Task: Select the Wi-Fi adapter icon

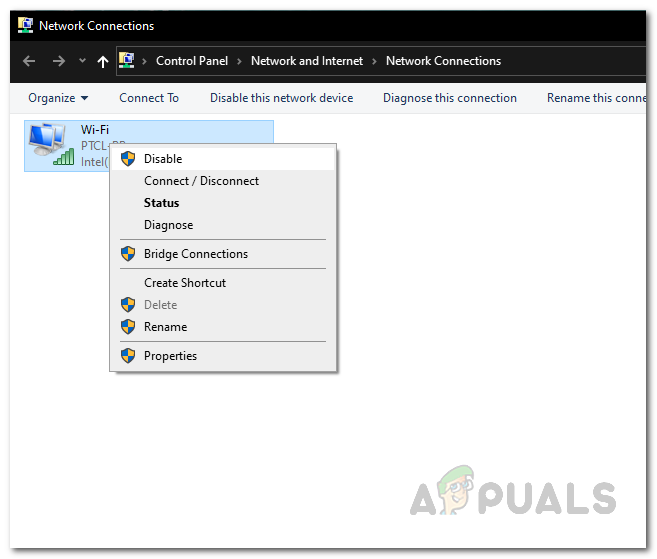Action: (x=51, y=145)
